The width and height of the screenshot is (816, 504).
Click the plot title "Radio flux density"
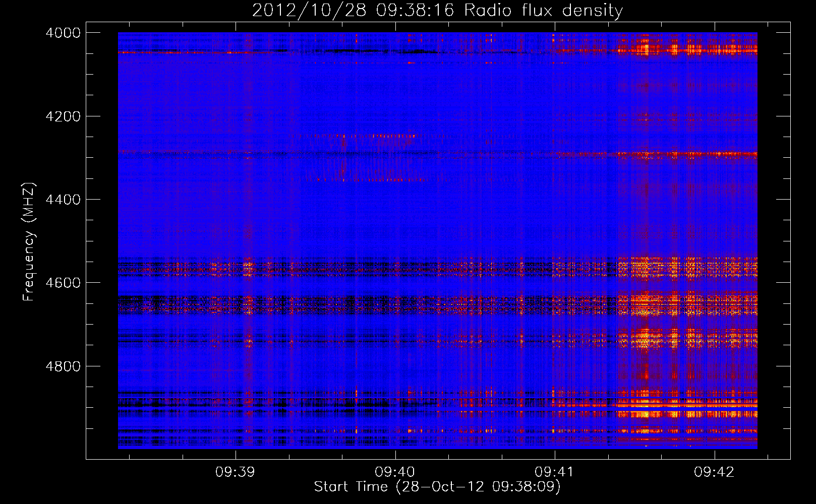click(x=543, y=10)
